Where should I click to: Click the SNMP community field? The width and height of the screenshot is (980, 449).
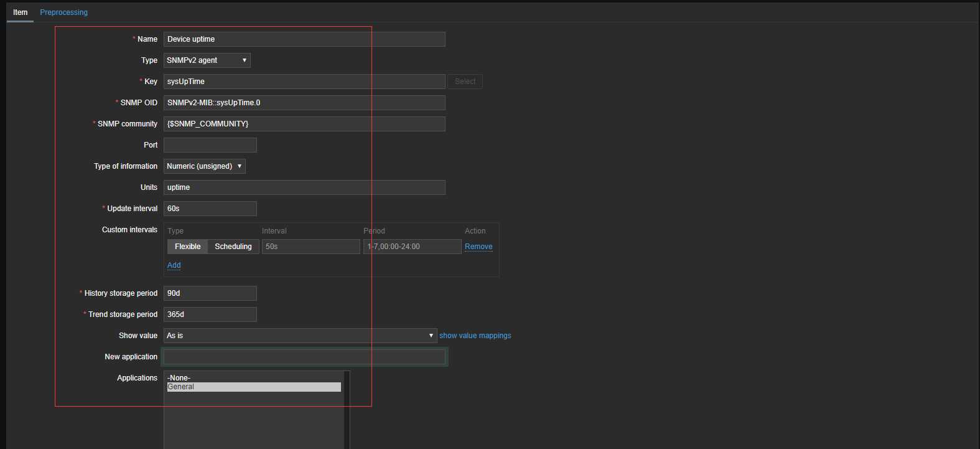[x=304, y=124]
